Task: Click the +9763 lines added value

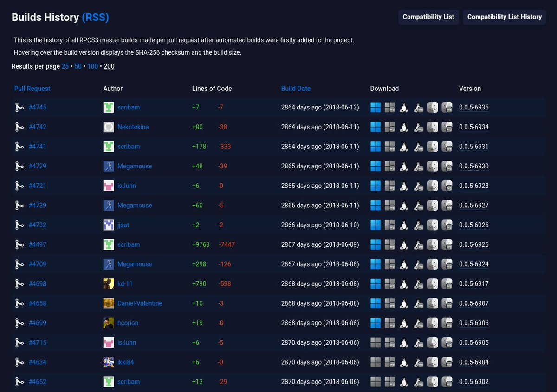Action: (x=201, y=244)
